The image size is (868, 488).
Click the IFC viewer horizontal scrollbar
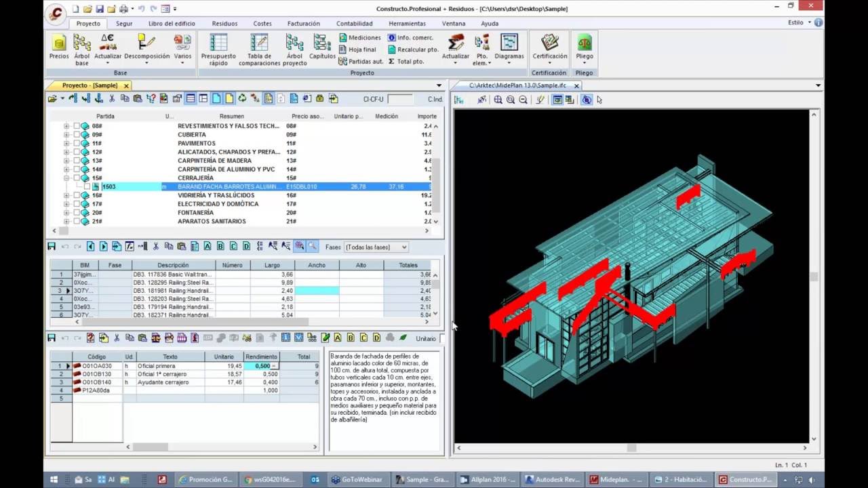tap(631, 448)
